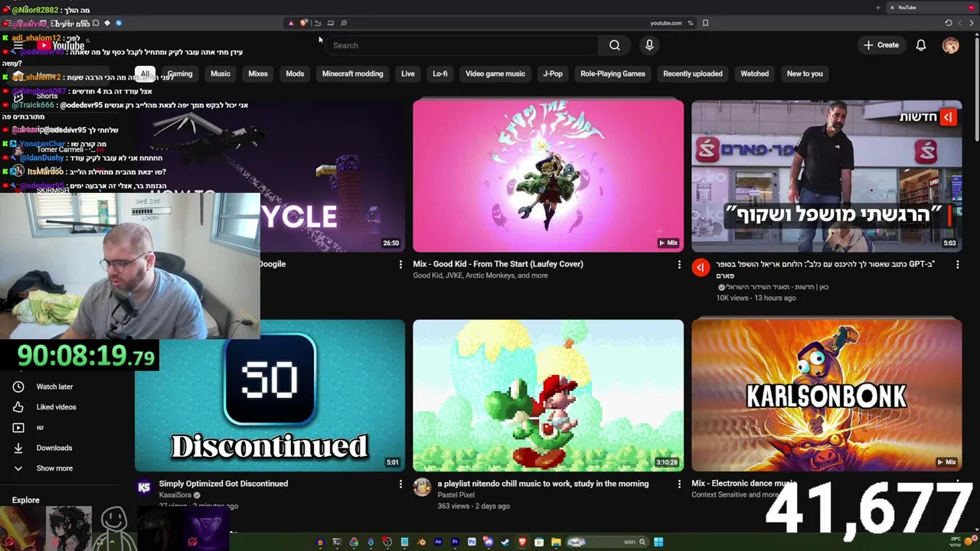Open the KasaiSora channel avatar
Screen dimensions: 980x551
coord(144,487)
